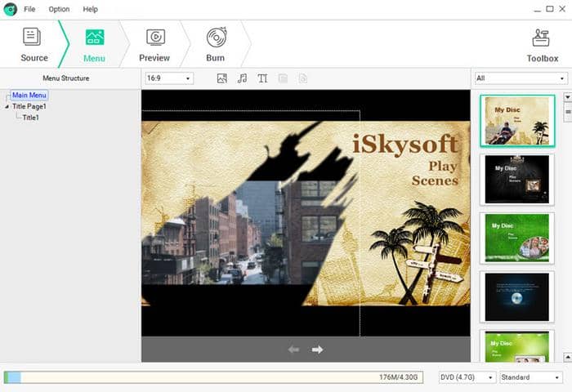
Task: Click the disc capacity usage bar
Action: [x=213, y=377]
